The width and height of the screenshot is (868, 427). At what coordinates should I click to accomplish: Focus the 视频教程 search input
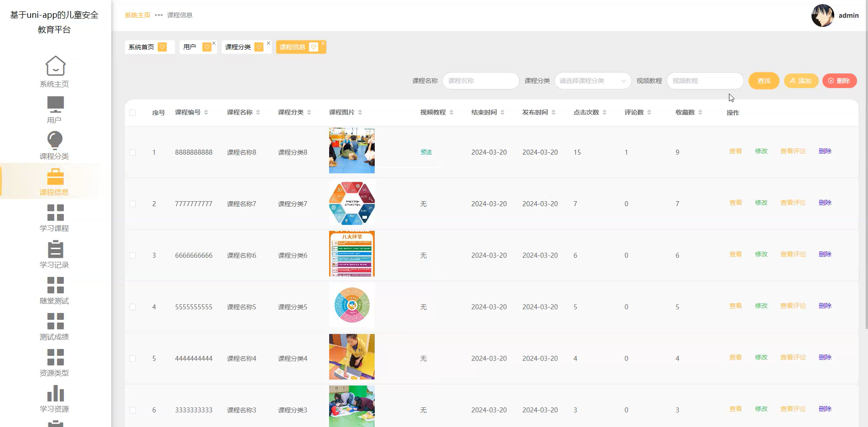coord(705,81)
